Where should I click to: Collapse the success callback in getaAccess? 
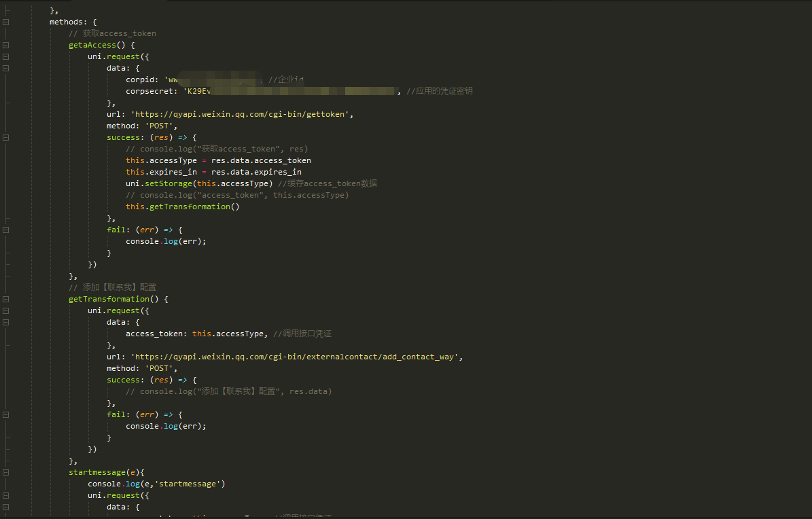5,137
